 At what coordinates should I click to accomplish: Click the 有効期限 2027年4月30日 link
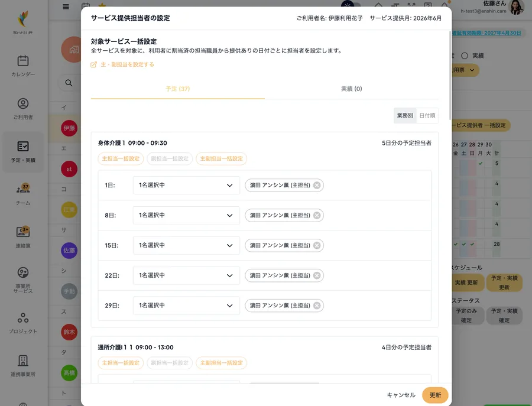pyautogui.click(x=486, y=33)
